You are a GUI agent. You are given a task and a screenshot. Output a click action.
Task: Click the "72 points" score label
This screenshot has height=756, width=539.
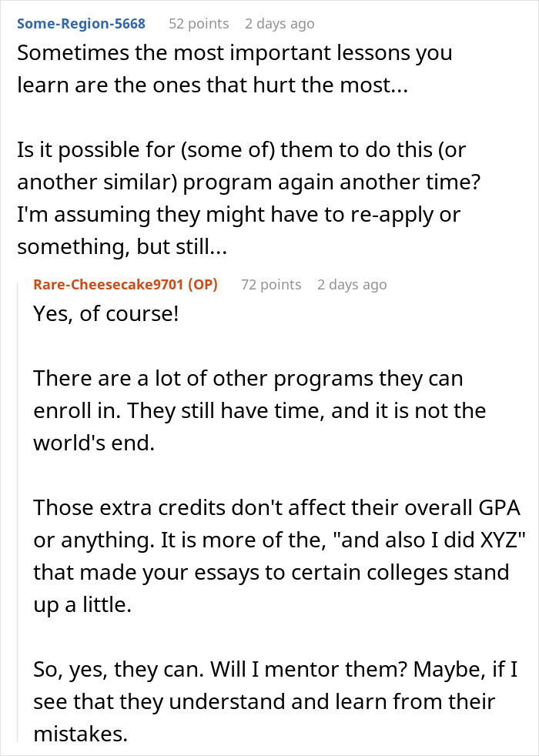[x=271, y=284]
